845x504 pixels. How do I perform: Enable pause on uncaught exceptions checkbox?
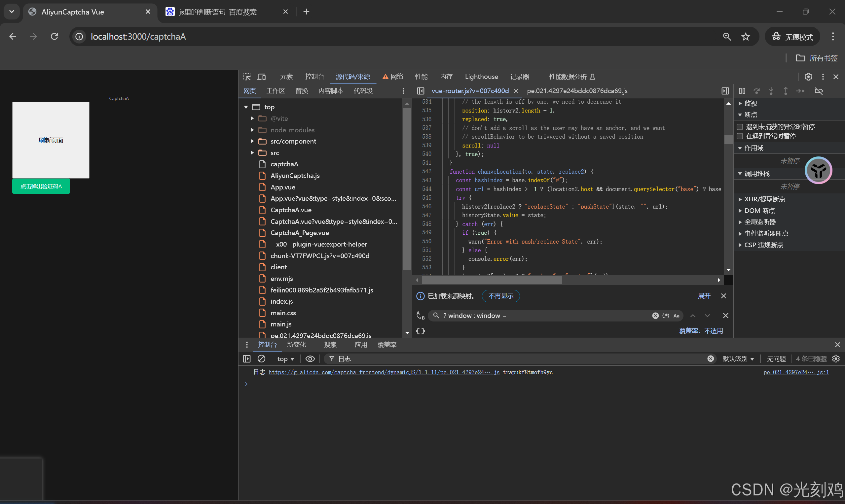tap(740, 127)
